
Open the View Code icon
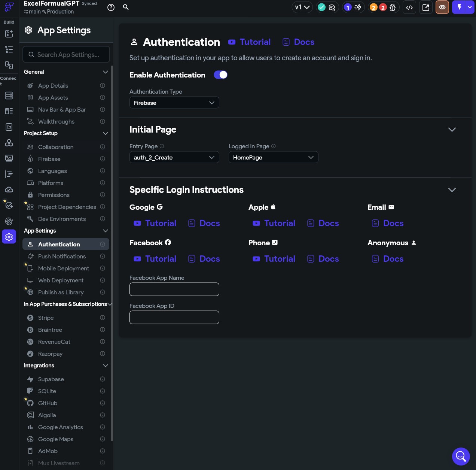pyautogui.click(x=409, y=7)
